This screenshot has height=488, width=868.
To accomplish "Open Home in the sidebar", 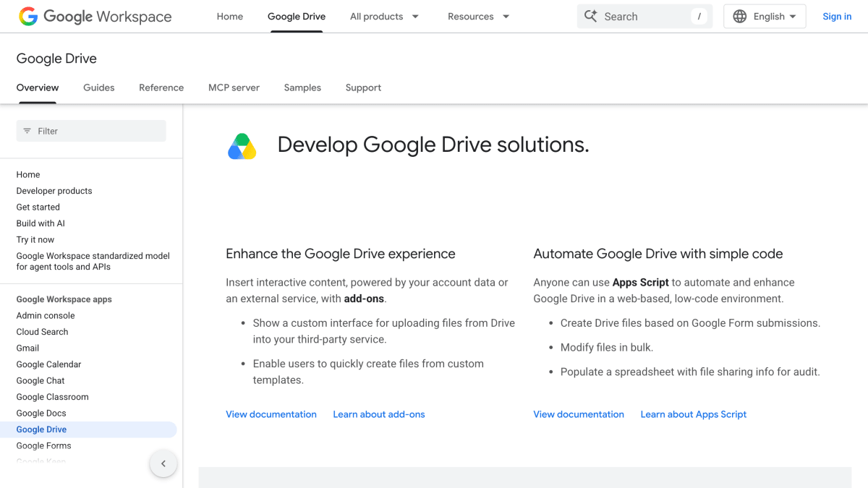I will [28, 174].
